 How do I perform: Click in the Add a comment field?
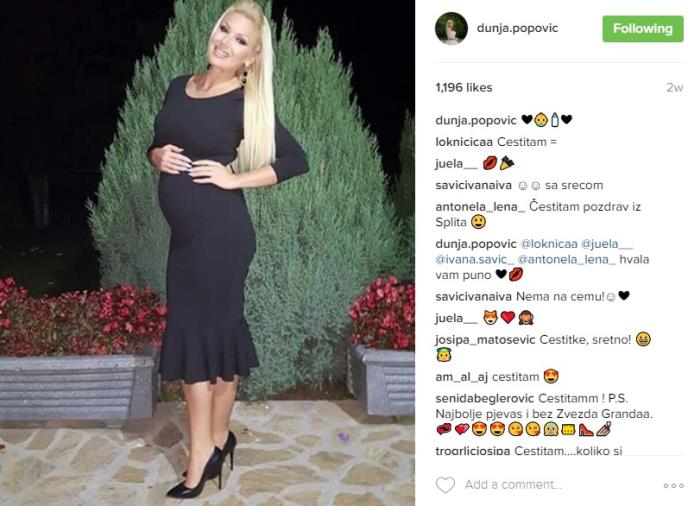tap(558, 484)
